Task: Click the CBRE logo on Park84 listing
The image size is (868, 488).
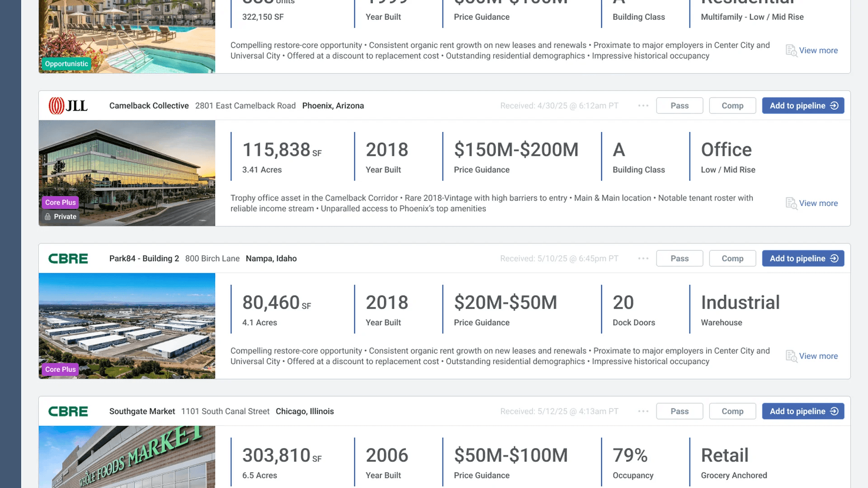Action: [68, 258]
